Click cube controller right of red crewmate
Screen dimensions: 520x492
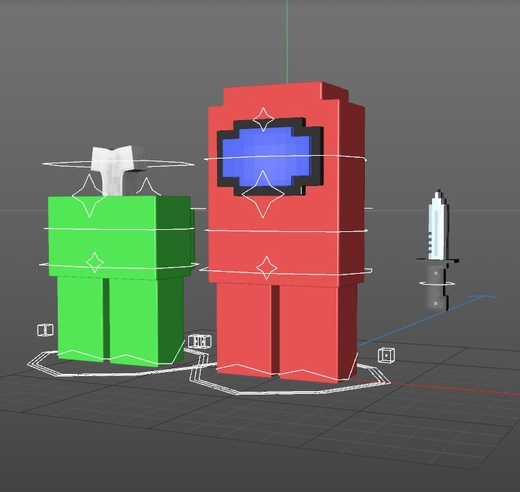point(386,355)
